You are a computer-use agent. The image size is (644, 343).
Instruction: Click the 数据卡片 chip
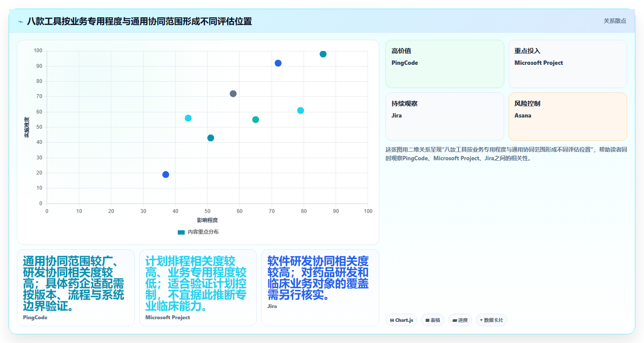pos(491,320)
